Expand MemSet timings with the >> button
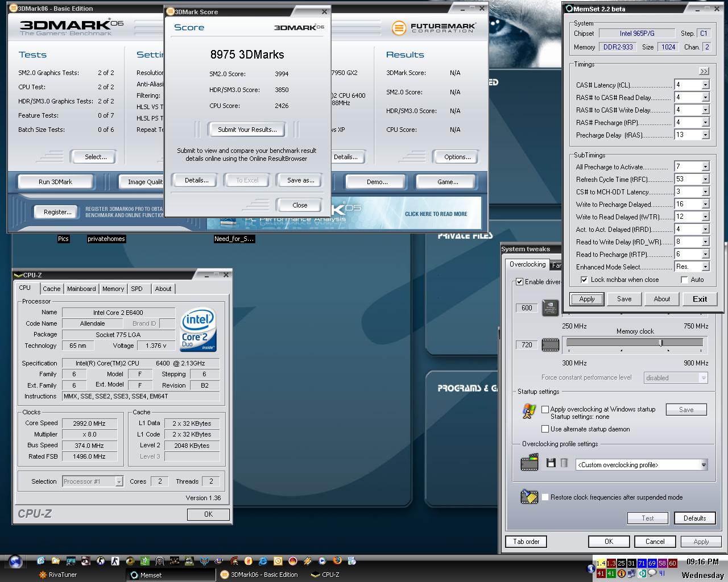The image size is (728, 582). (x=704, y=71)
